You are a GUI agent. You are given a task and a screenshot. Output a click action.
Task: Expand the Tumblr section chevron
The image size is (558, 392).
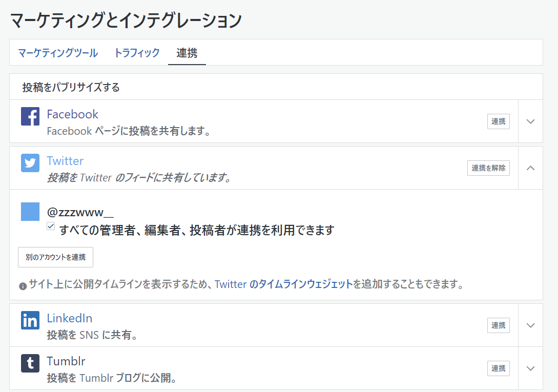click(531, 368)
